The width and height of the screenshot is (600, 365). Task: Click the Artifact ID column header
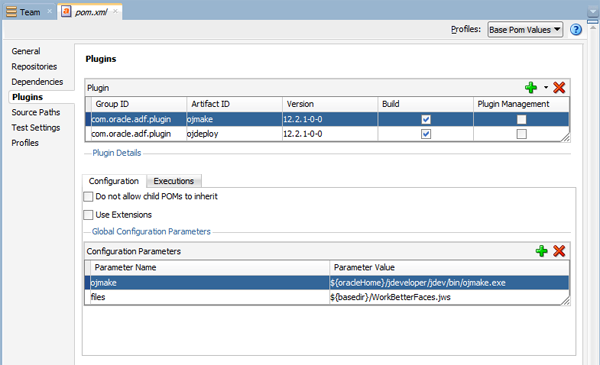pyautogui.click(x=235, y=104)
